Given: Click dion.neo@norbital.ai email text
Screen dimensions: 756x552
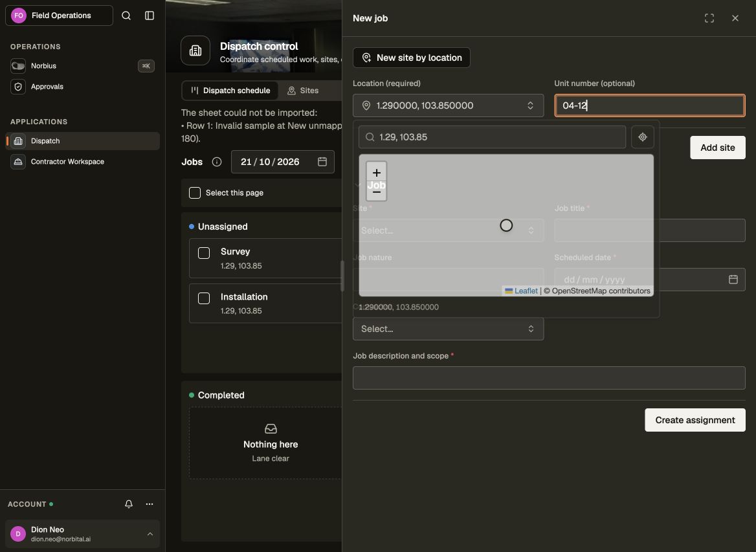Looking at the screenshot, I should click(x=61, y=539).
